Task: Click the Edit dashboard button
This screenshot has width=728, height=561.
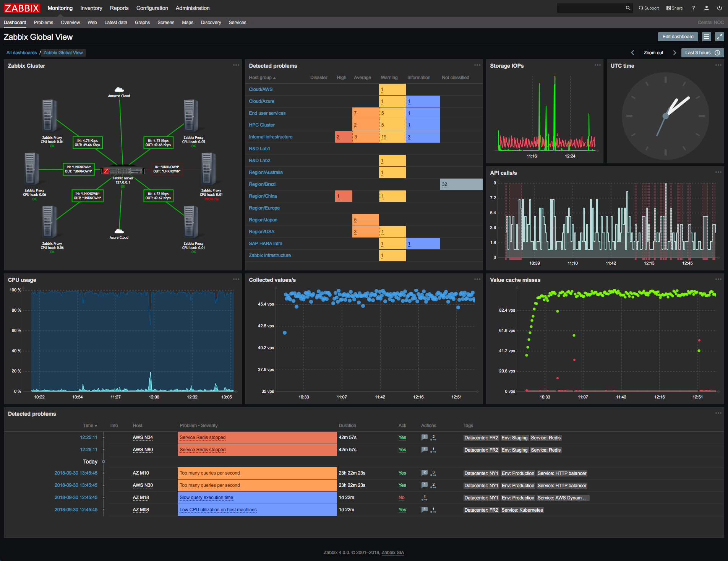Action: (678, 37)
